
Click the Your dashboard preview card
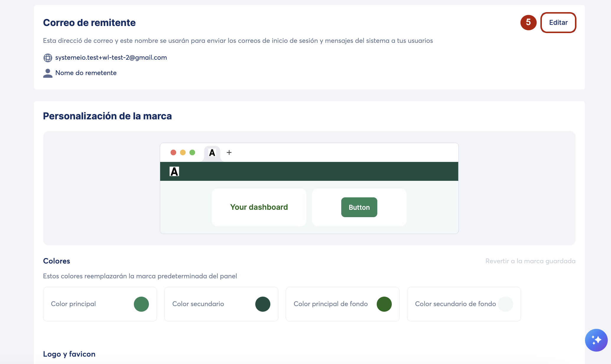point(259,207)
